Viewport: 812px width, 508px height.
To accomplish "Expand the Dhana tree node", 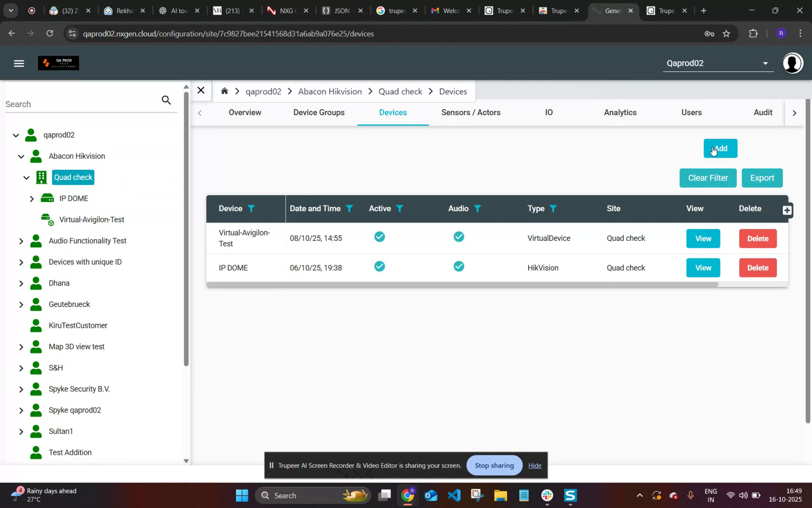I will [21, 283].
